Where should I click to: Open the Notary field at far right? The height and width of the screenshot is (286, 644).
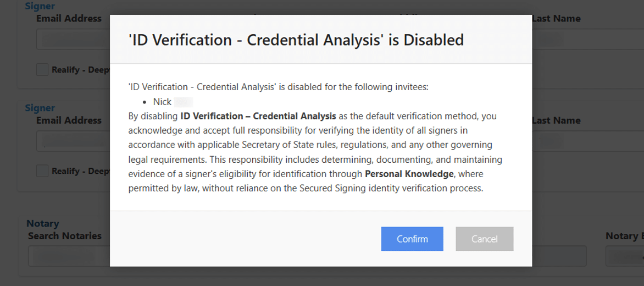[x=625, y=256]
